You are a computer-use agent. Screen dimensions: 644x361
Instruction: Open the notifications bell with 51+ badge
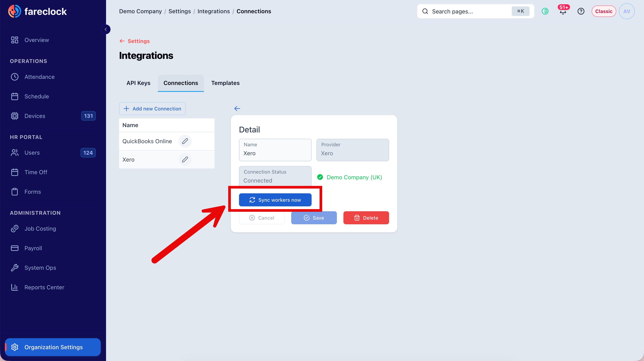click(563, 11)
